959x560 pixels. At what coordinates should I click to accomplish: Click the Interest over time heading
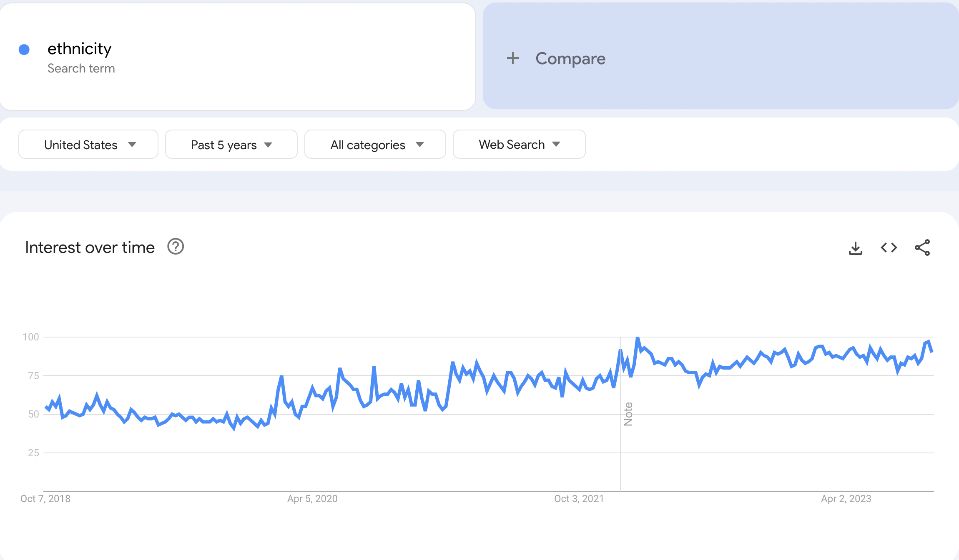[90, 247]
